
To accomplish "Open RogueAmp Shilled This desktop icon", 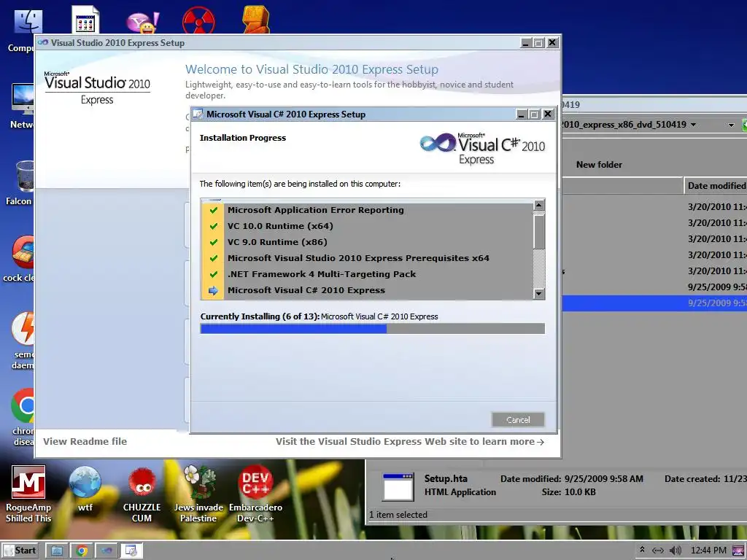I will (x=28, y=494).
